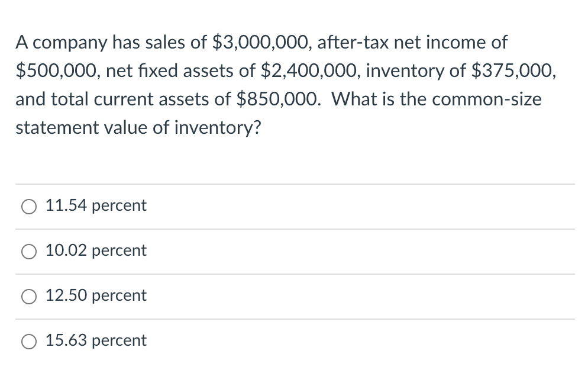The image size is (588, 373).
Task: Click the '10.02 percent' answer label text
Action: [x=96, y=250]
